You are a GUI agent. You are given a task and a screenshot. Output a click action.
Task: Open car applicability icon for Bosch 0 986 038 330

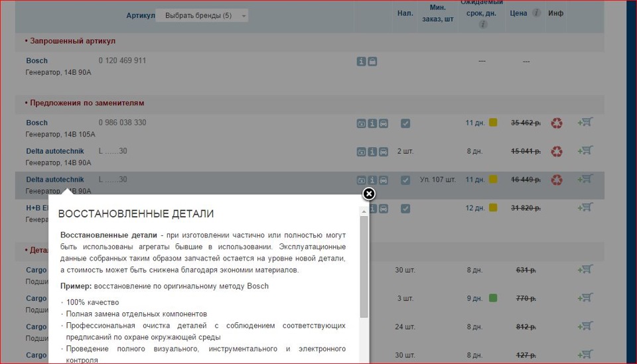pos(383,123)
